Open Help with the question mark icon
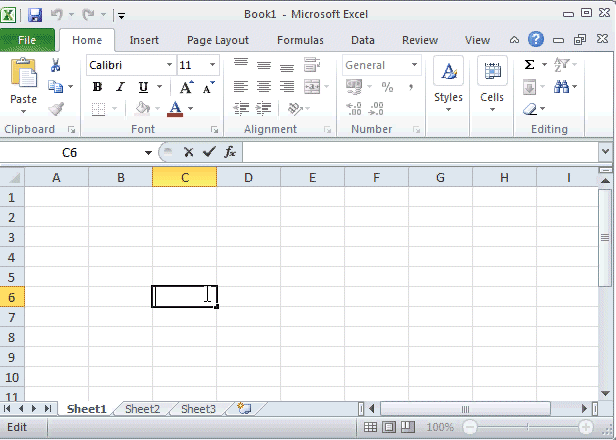The height and width of the screenshot is (440, 616). [536, 40]
